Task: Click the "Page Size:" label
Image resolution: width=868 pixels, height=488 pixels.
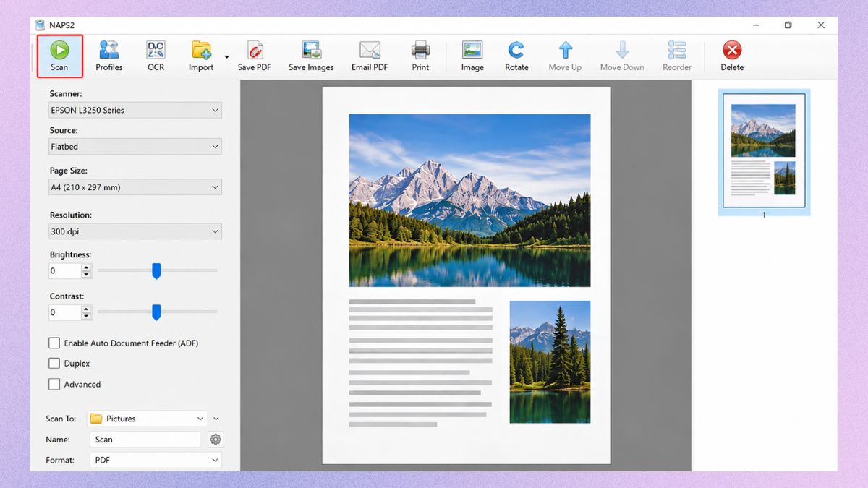Action: pyautogui.click(x=68, y=171)
